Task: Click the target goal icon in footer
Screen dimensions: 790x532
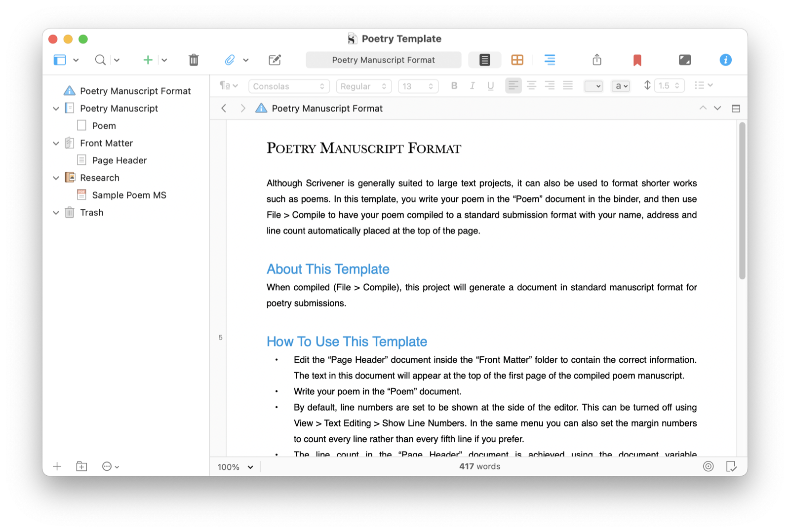Action: pos(708,466)
